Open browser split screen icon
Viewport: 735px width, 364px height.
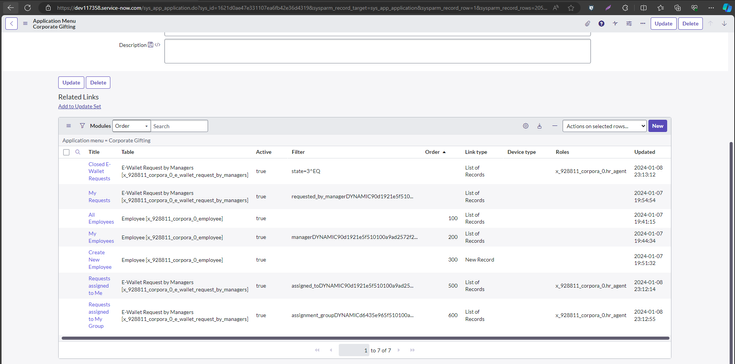pyautogui.click(x=644, y=7)
